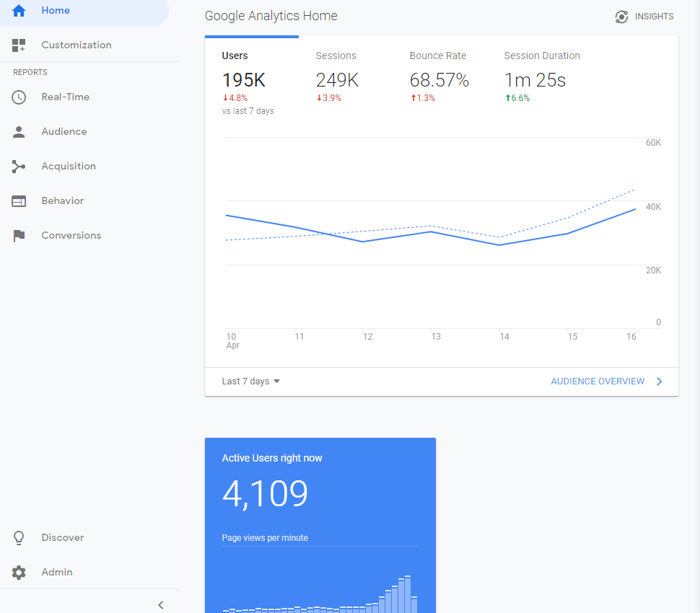Open the Home menu item
700x613 pixels.
click(x=84, y=11)
